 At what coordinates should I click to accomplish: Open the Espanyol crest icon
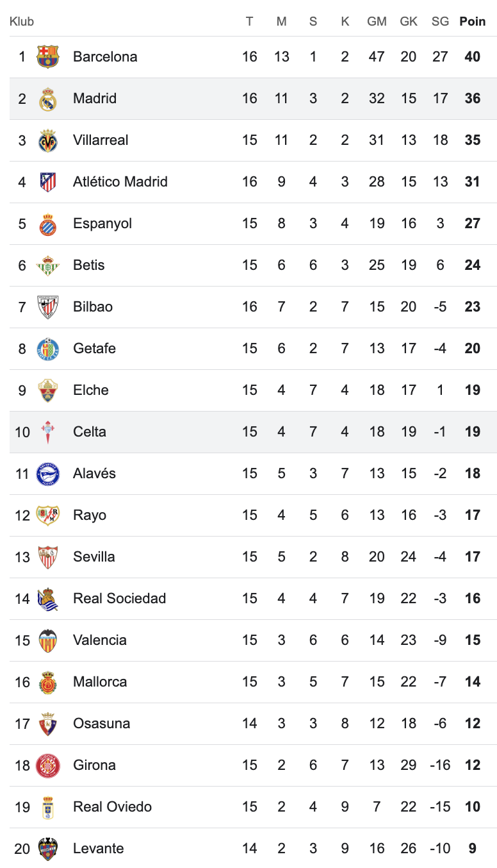(x=48, y=224)
